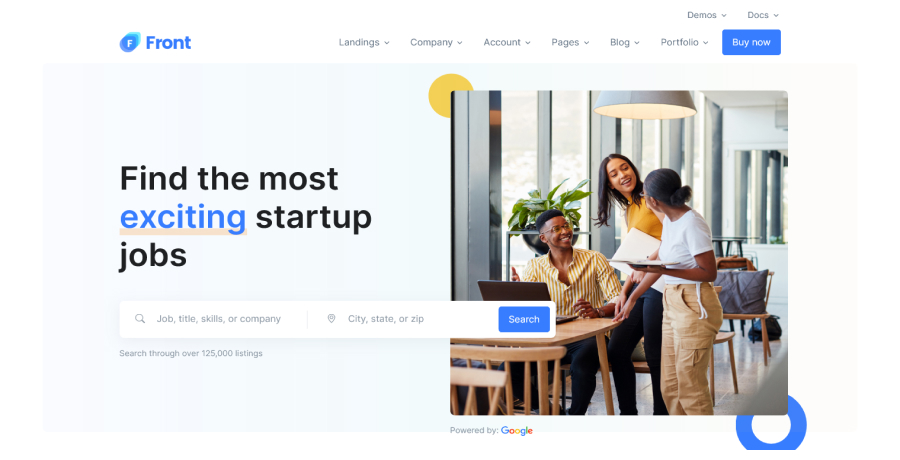Click the office team hero photo
The height and width of the screenshot is (460, 900).
coord(619,253)
